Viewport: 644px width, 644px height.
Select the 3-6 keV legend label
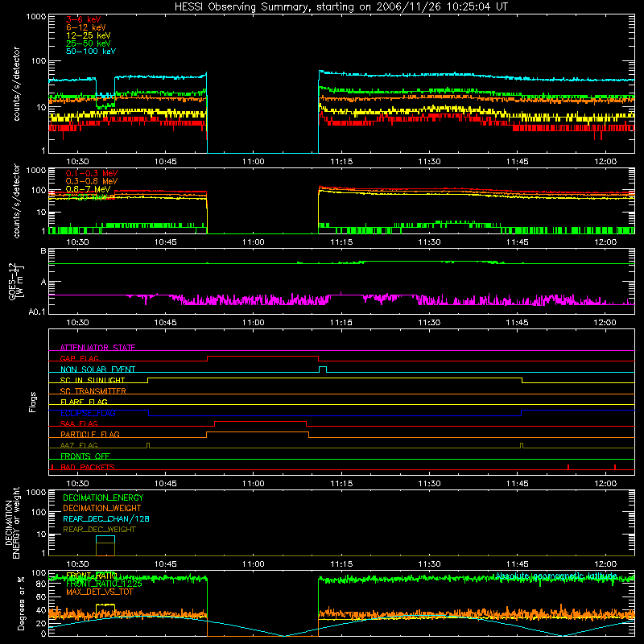(83, 19)
